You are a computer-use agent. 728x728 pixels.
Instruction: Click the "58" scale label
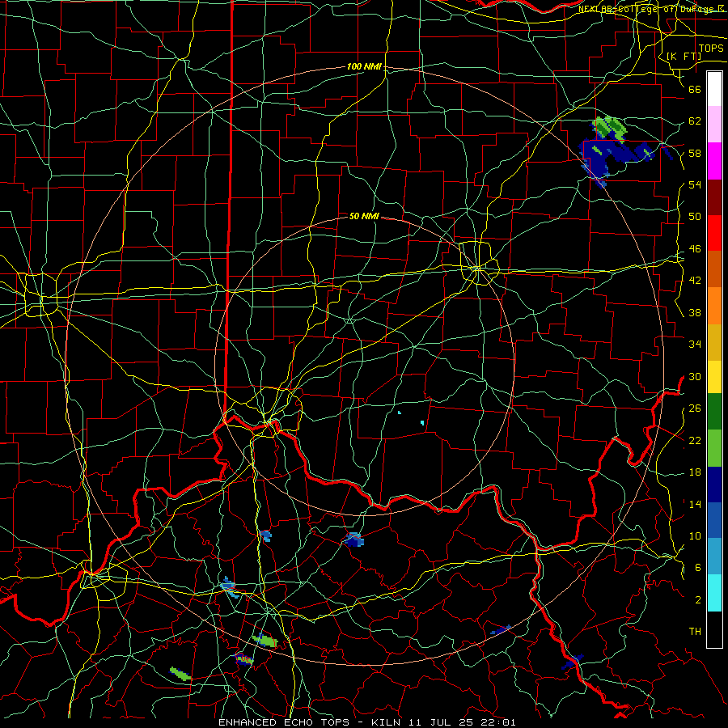(695, 153)
